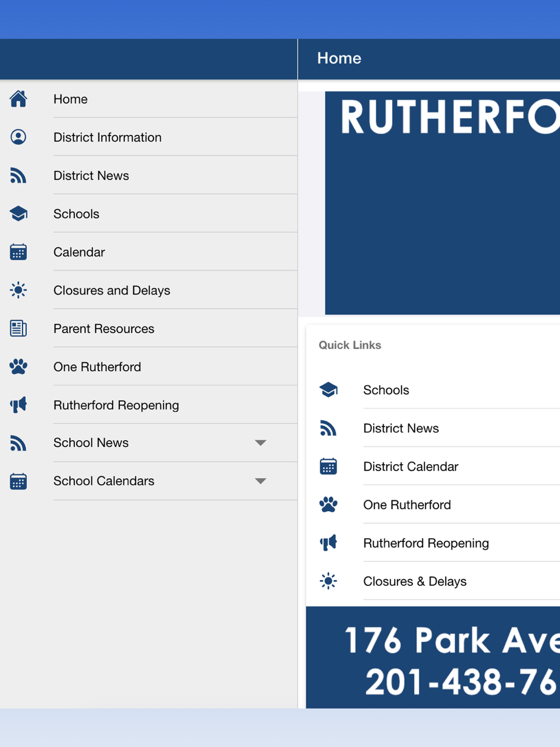Image resolution: width=560 pixels, height=747 pixels.
Task: Open District Calendar quick link
Action: (x=433, y=466)
